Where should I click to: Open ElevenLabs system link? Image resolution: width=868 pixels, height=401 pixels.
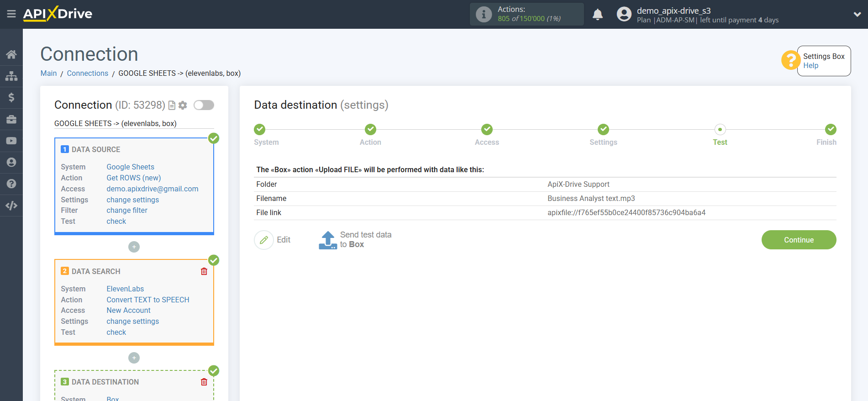pyautogui.click(x=125, y=289)
